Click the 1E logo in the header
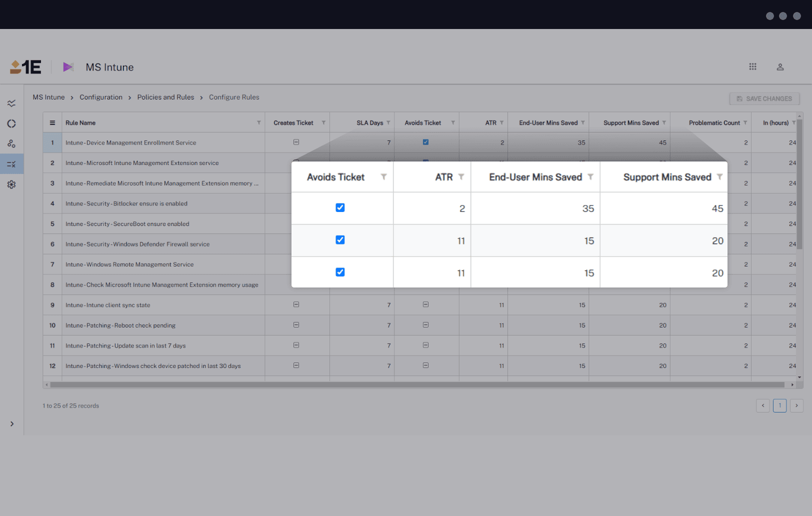 click(x=24, y=66)
